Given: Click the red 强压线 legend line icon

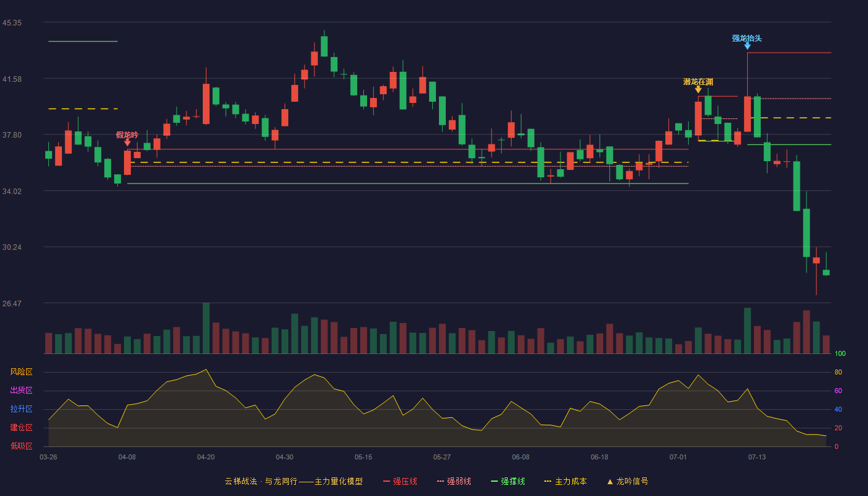Looking at the screenshot, I should [387, 482].
